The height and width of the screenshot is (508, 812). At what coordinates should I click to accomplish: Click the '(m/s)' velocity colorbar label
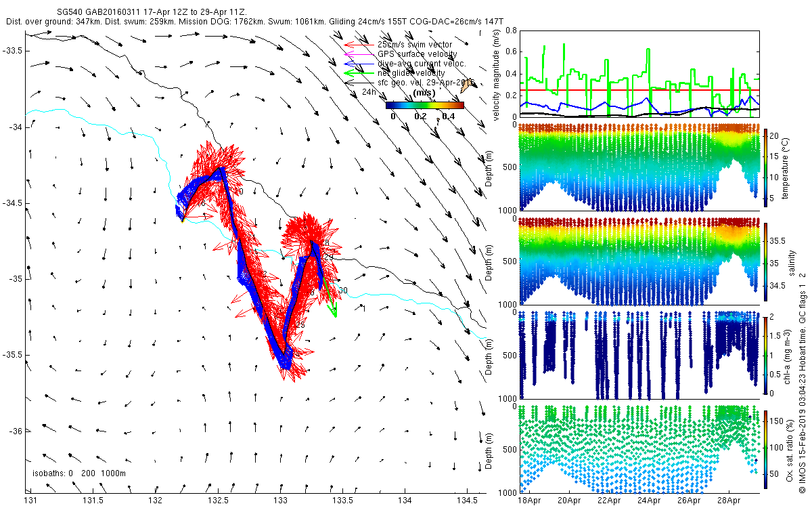point(424,93)
